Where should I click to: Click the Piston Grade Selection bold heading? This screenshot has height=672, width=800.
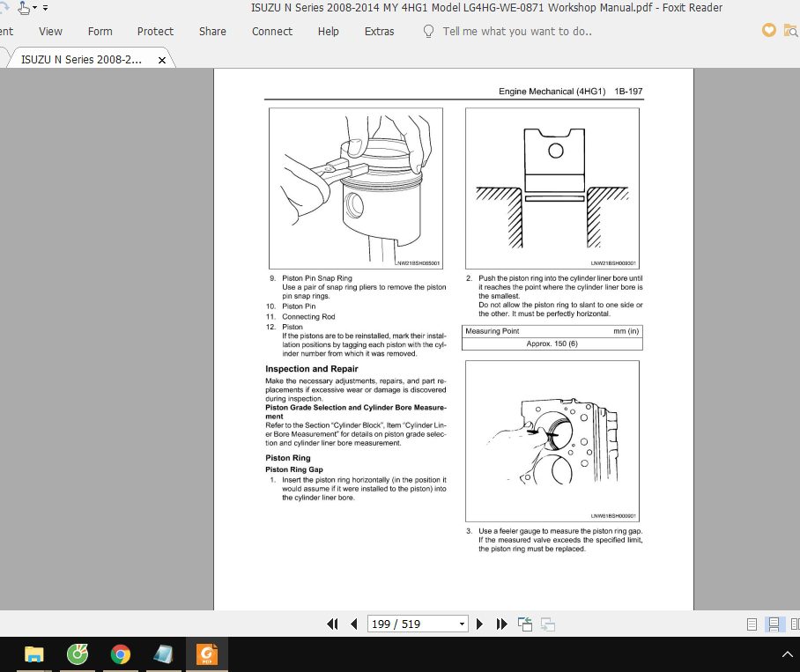pyautogui.click(x=356, y=412)
